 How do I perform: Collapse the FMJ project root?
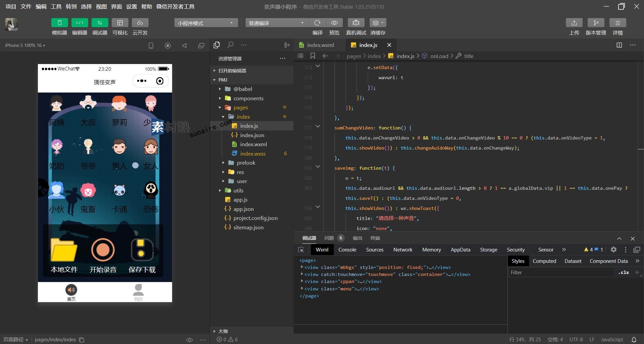pos(252,80)
